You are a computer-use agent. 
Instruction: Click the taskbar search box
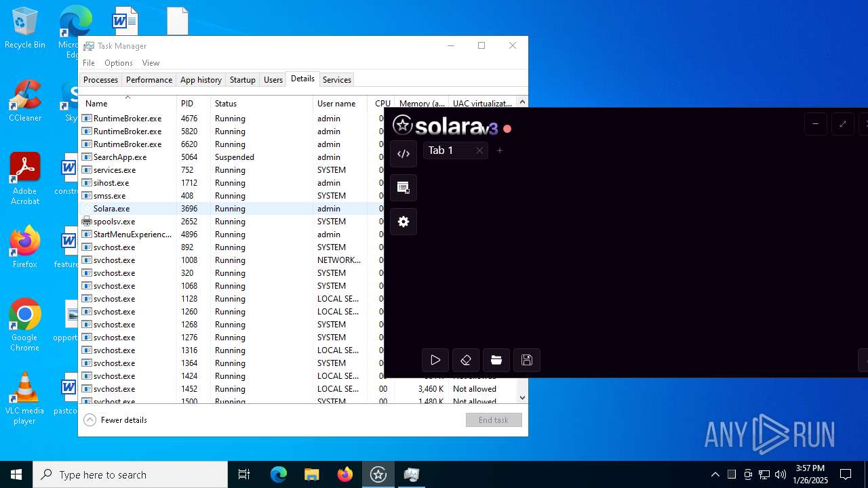pyautogui.click(x=130, y=474)
